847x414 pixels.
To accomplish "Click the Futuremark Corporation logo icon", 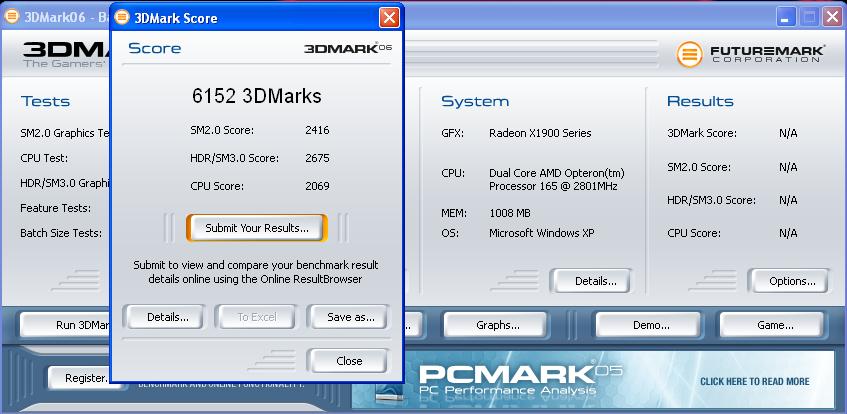I will point(690,53).
